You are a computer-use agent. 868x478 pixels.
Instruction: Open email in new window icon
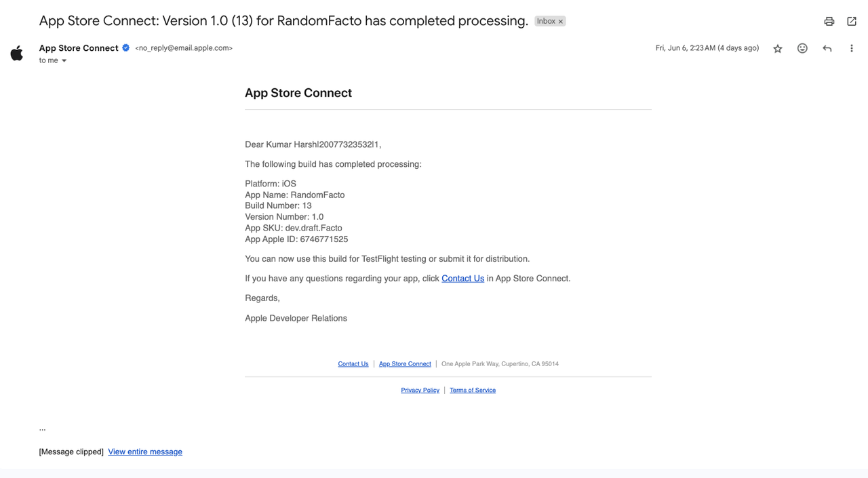852,22
